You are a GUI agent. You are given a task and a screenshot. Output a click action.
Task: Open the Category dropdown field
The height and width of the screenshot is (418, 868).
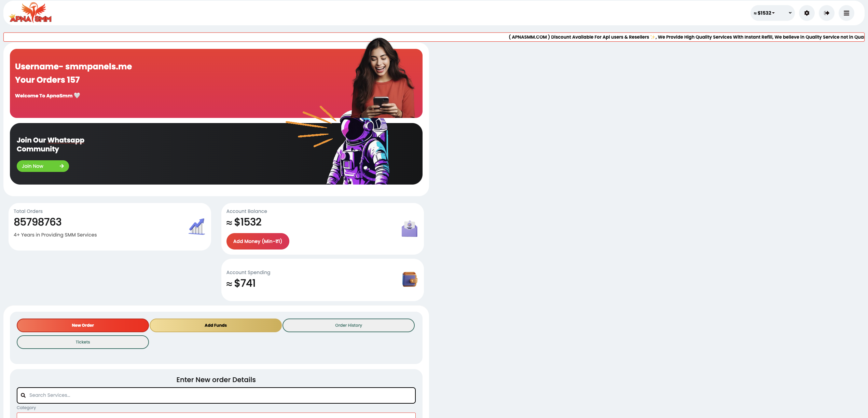(x=216, y=415)
